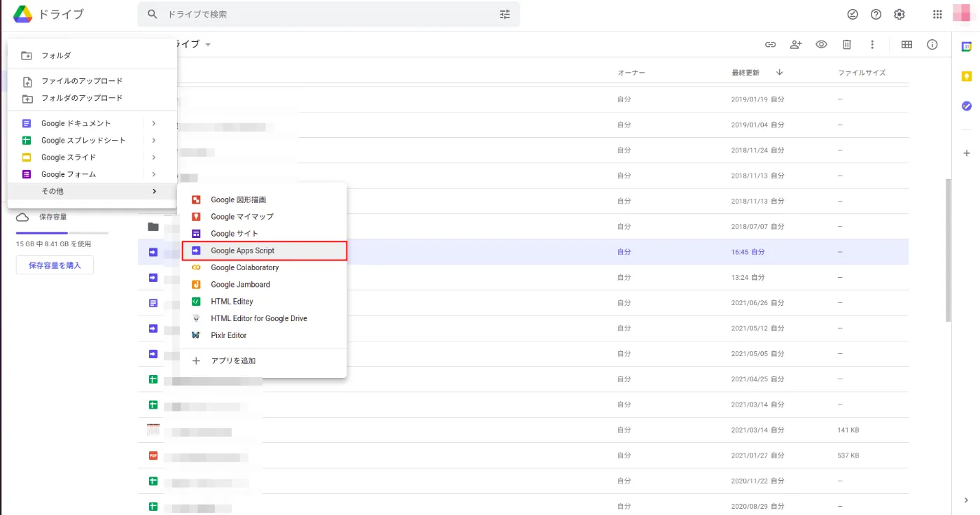Open the Google apps grid launcher
The width and height of the screenshot is (980, 515).
pyautogui.click(x=938, y=14)
